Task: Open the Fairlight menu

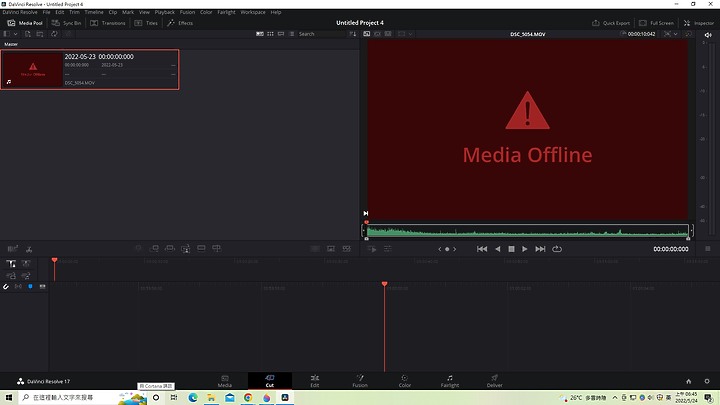Action: (226, 12)
